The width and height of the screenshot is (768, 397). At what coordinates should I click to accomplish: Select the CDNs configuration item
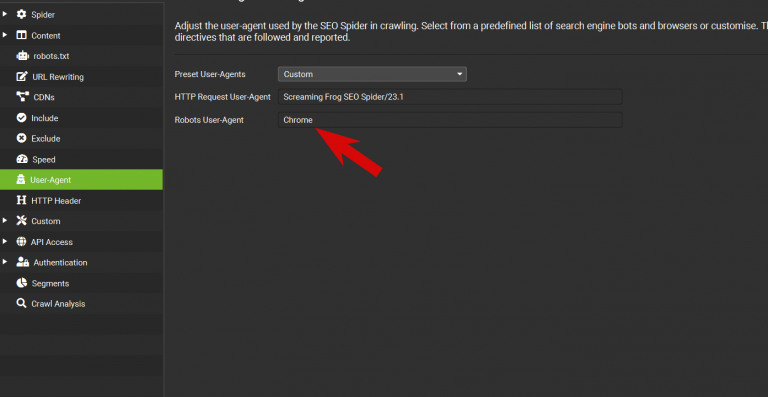[44, 97]
